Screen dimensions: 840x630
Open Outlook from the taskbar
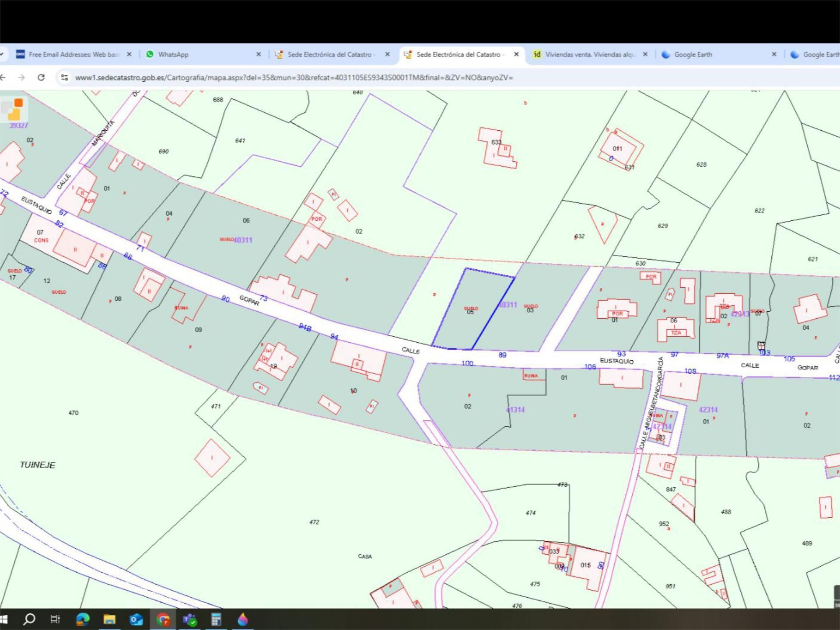pyautogui.click(x=136, y=620)
